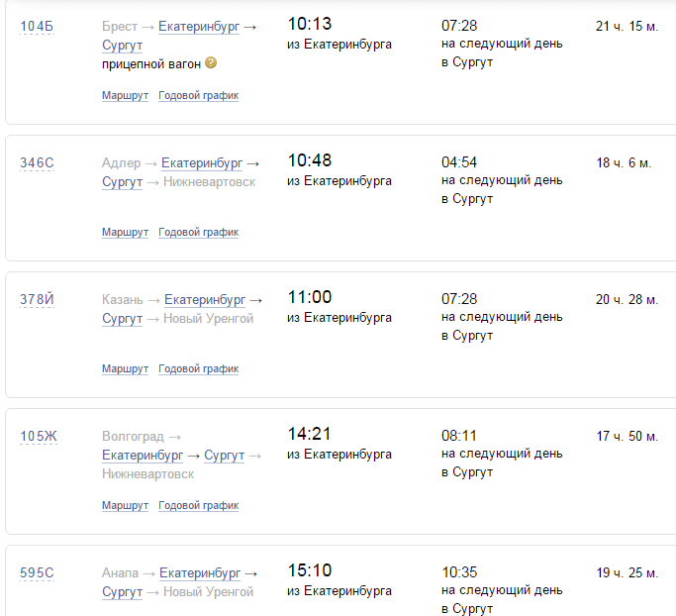
Task: Click Сургут in the Брест train route
Action: coord(123,46)
